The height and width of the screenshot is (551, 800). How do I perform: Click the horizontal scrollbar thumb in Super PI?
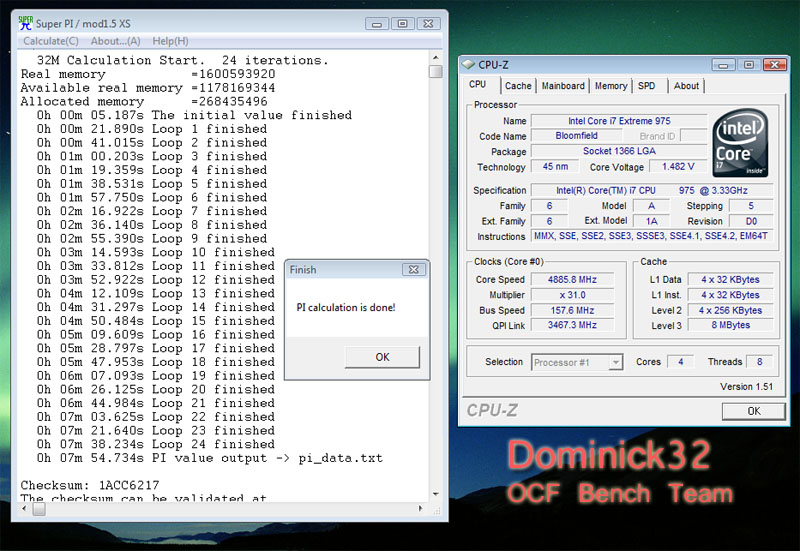coord(39,509)
